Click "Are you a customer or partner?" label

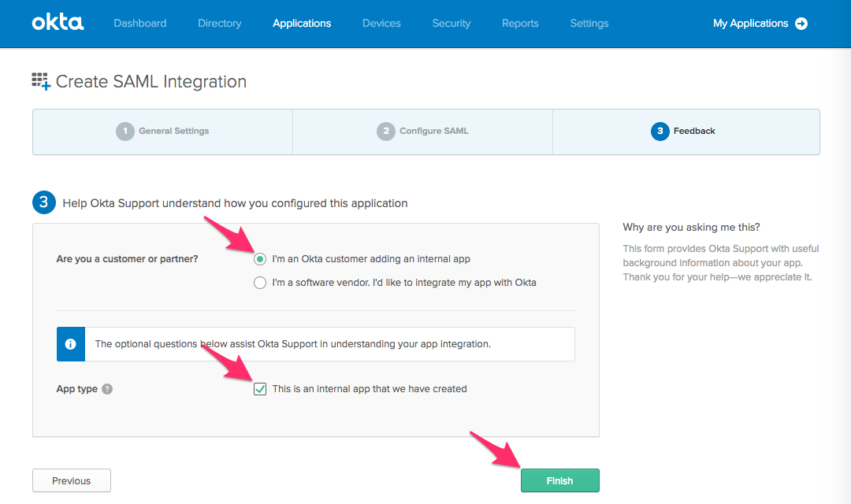[127, 259]
